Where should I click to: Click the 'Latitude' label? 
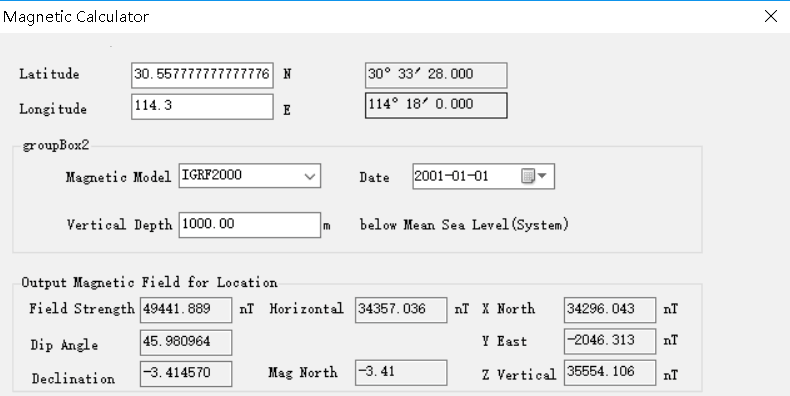[x=49, y=74]
